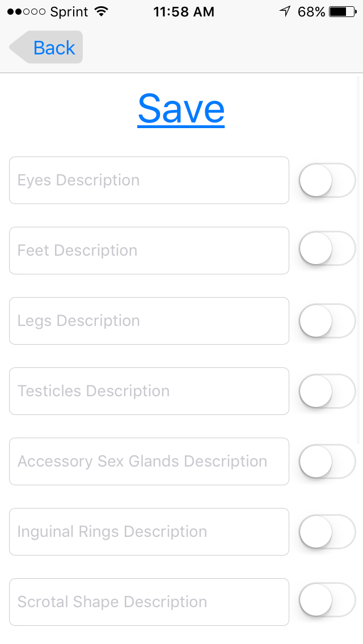The width and height of the screenshot is (363, 644).
Task: Switch on the Inguinal Rings toggle
Action: coord(327,532)
